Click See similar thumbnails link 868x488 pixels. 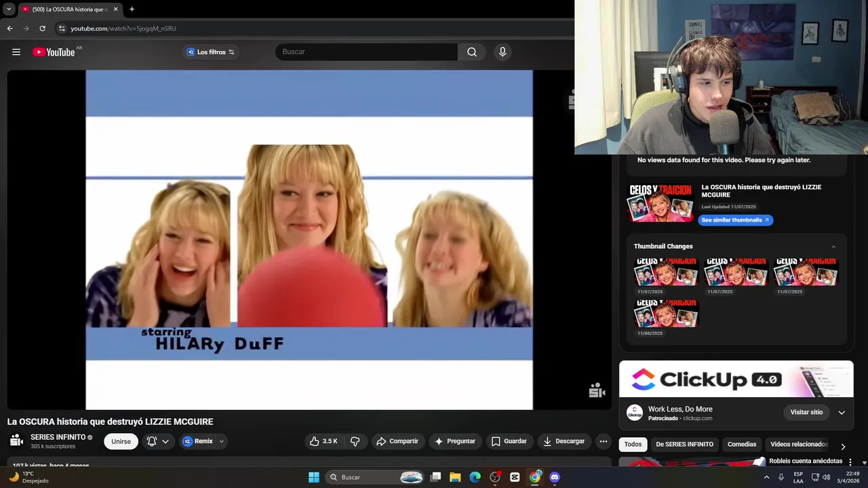click(x=735, y=220)
